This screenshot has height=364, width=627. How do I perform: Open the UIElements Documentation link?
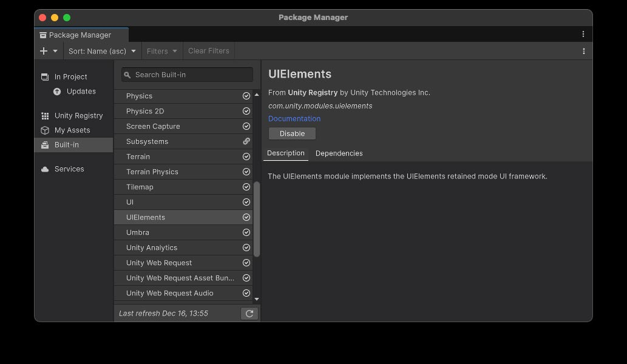point(294,119)
